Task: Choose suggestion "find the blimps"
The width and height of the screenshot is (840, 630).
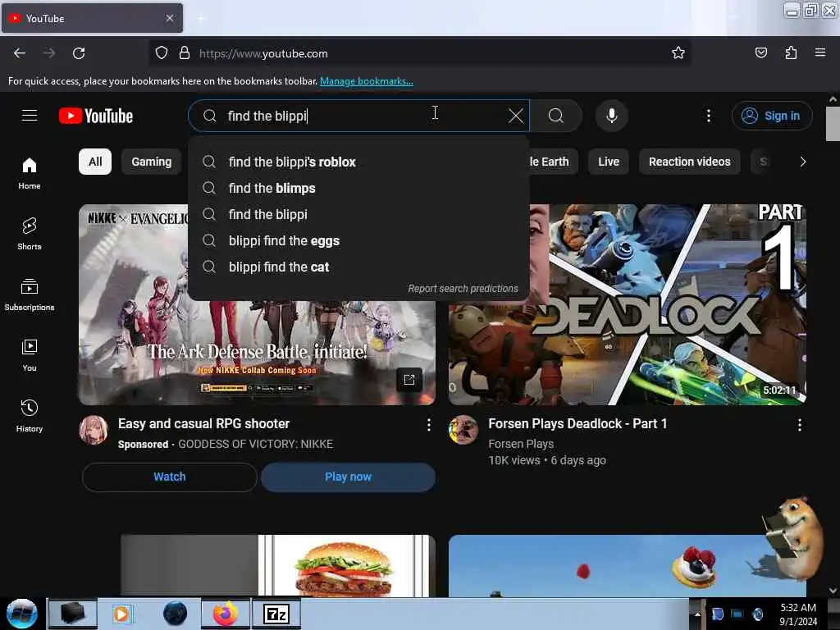Action: (x=358, y=188)
